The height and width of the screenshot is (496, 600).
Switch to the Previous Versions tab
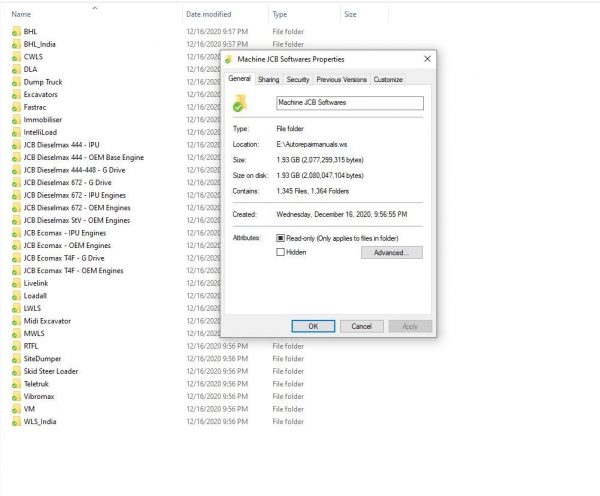pos(341,80)
